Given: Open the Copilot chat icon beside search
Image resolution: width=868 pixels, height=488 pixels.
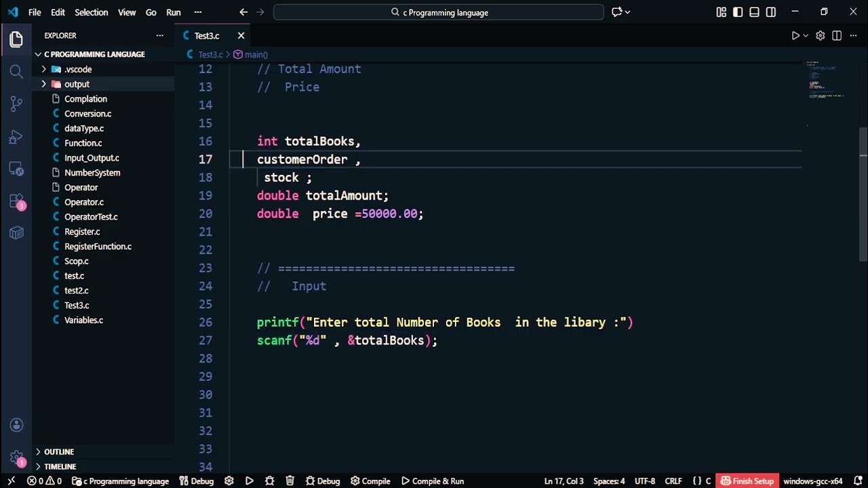Looking at the screenshot, I should pos(616,12).
